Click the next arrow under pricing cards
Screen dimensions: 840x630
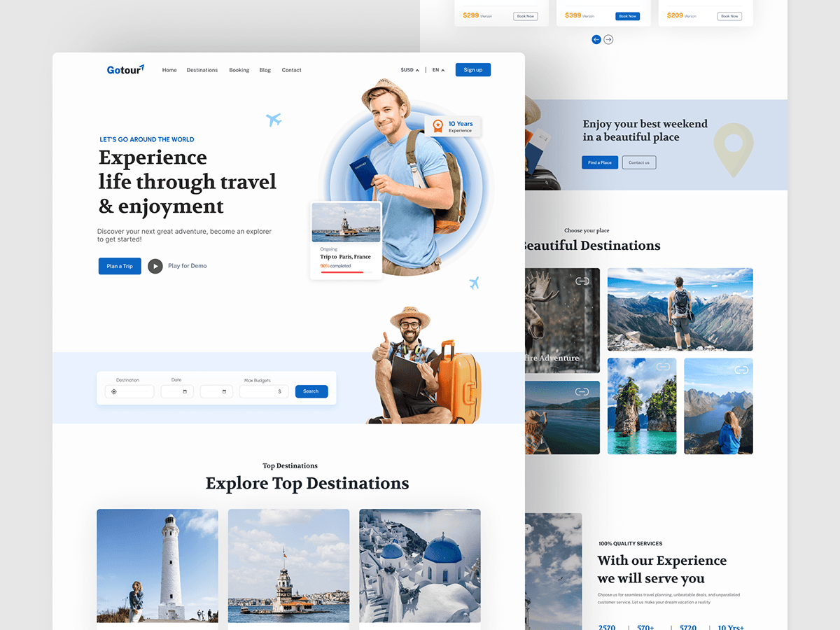coord(608,40)
